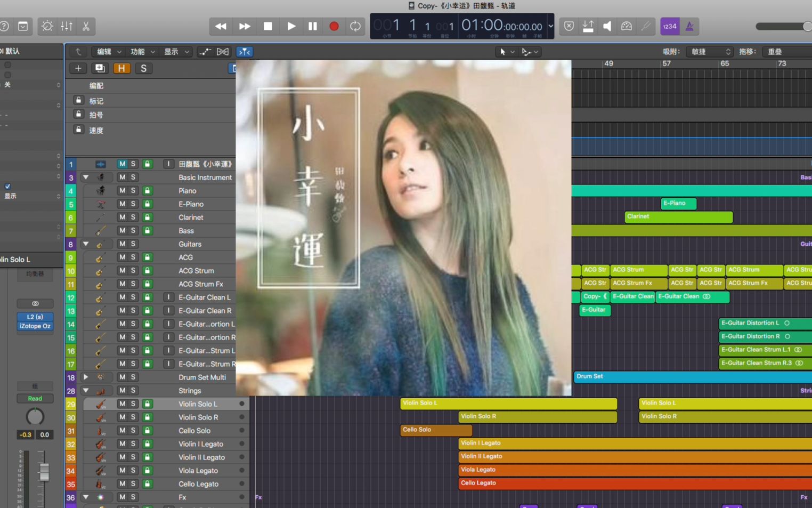Open the 编辑 menu in tracks area
The image size is (812, 508).
coord(109,52)
